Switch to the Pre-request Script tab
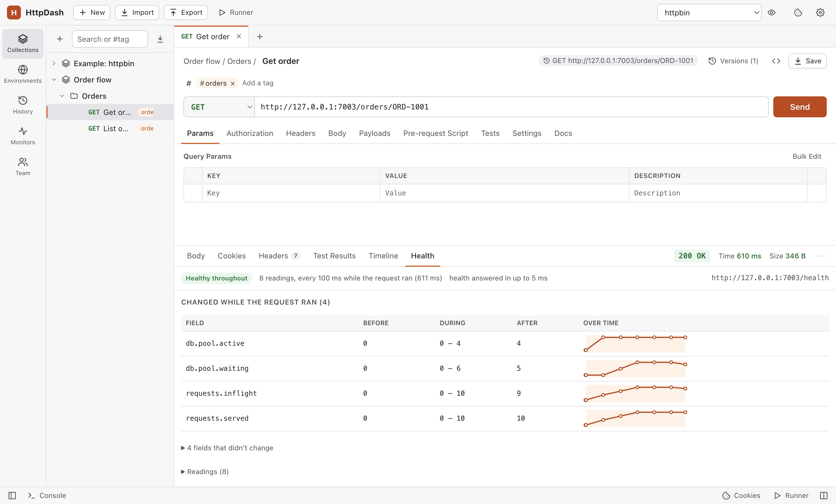836x504 pixels. tap(436, 133)
